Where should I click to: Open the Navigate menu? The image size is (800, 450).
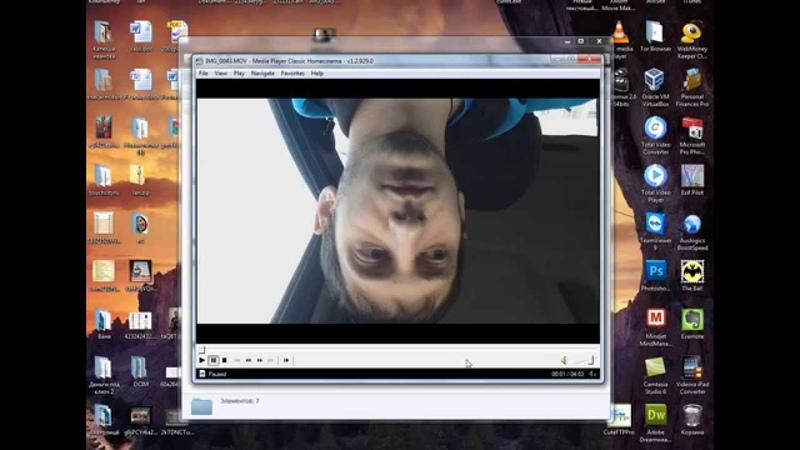tap(263, 73)
